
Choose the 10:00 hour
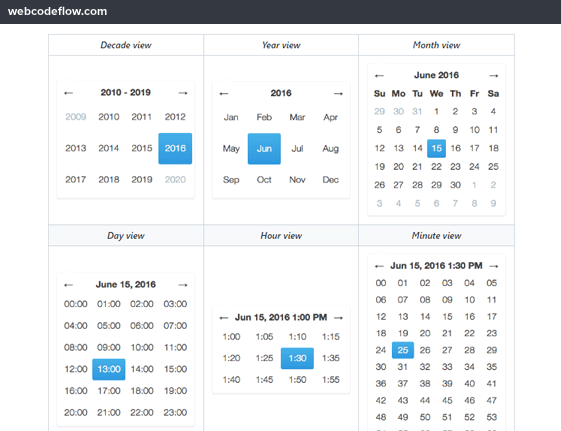(x=142, y=348)
